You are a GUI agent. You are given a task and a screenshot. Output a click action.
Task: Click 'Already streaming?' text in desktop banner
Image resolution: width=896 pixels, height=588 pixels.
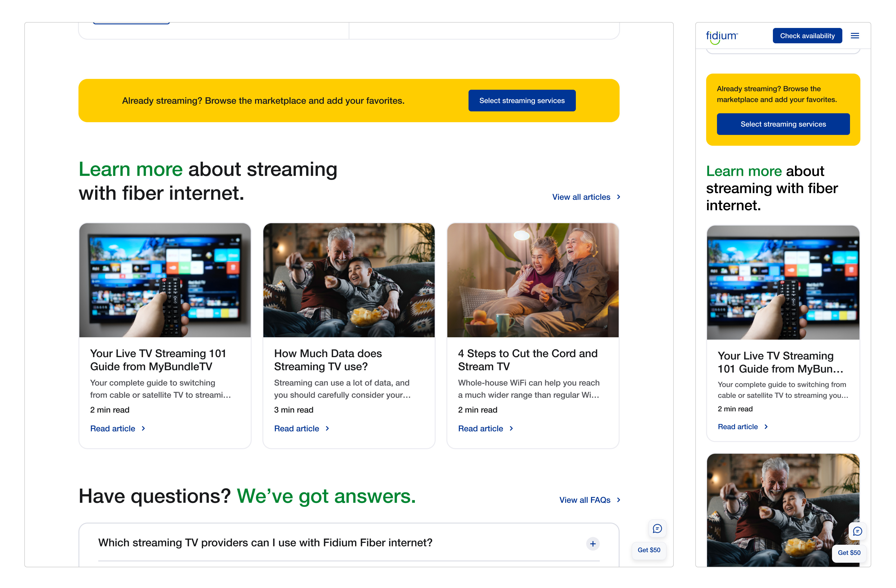263,101
